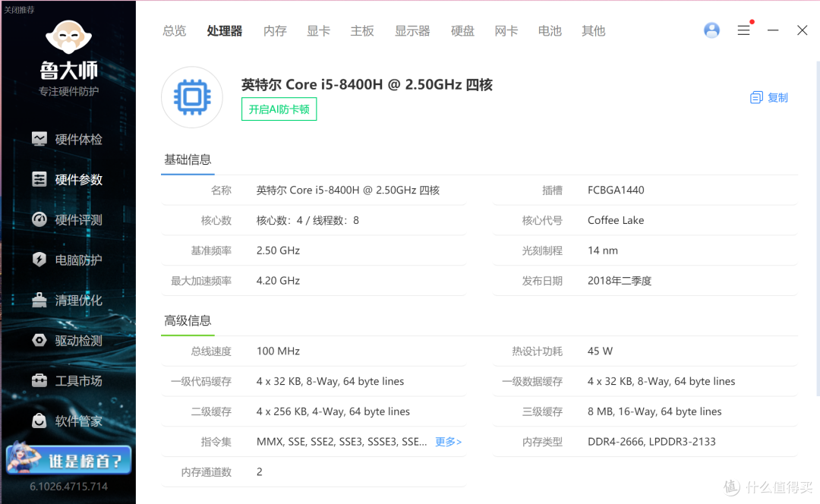The image size is (820, 504).
Task: Select the 清理优化 brush icon
Action: [x=39, y=300]
